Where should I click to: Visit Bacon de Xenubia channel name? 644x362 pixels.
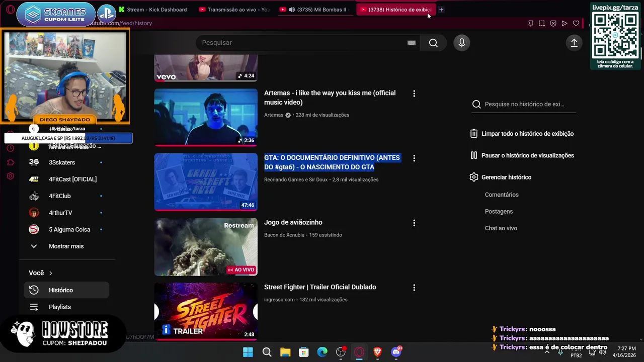pos(284,235)
